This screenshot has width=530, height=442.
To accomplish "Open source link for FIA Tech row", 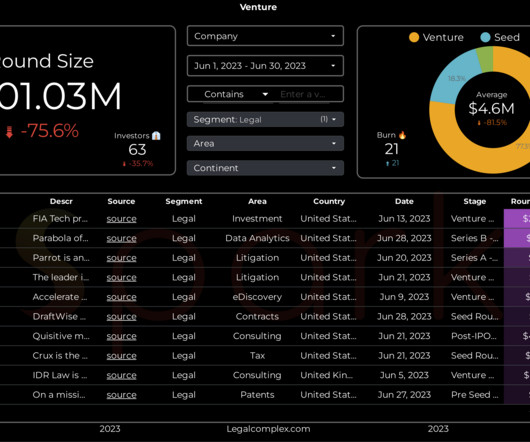I will click(x=121, y=219).
